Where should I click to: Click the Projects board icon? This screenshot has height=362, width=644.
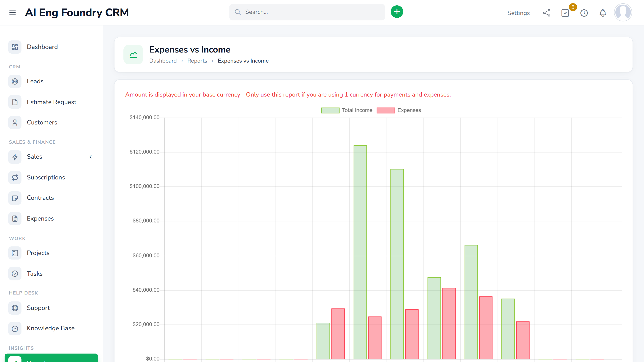click(x=15, y=253)
